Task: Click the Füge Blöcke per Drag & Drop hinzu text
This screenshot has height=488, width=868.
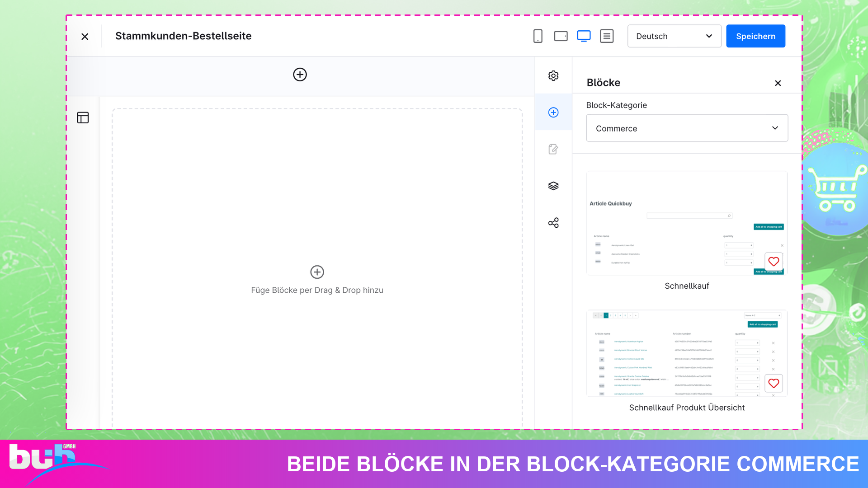Action: pyautogui.click(x=317, y=290)
